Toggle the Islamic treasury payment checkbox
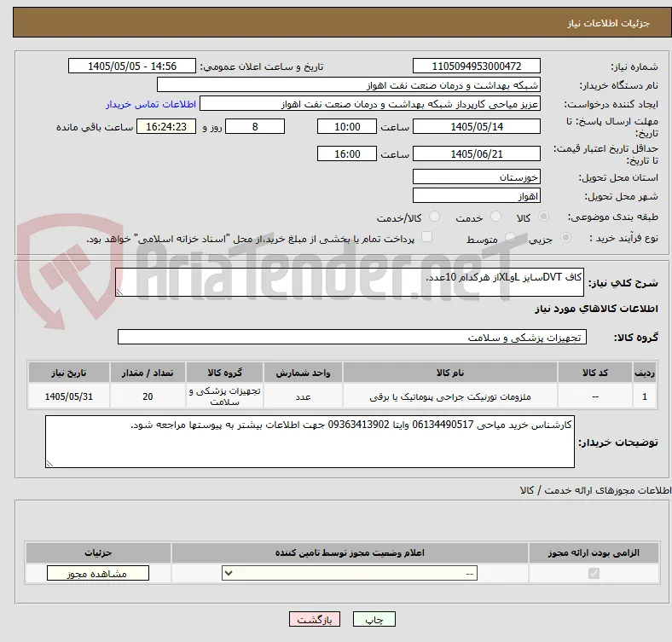The width and height of the screenshot is (672, 642). 427,237
